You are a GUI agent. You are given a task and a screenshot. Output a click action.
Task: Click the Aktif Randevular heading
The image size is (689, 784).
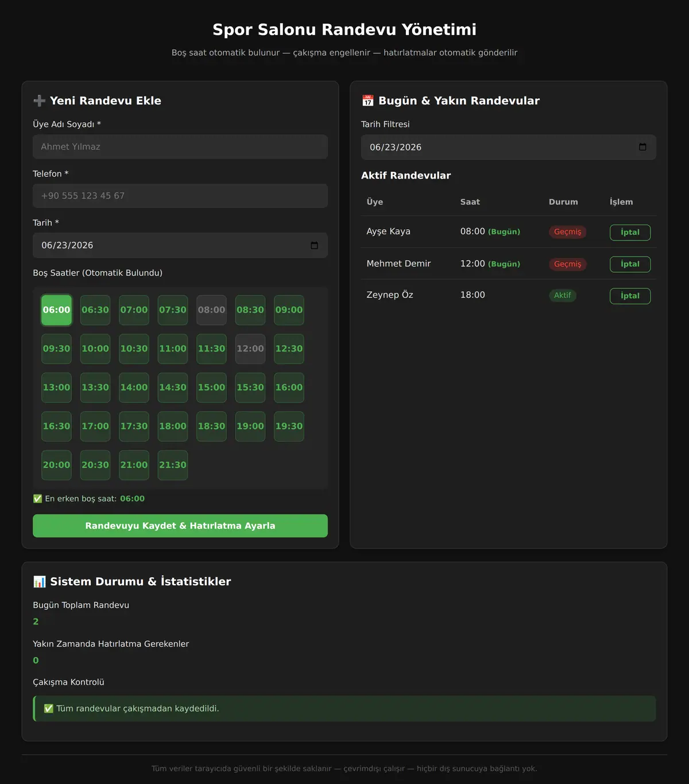pyautogui.click(x=406, y=176)
